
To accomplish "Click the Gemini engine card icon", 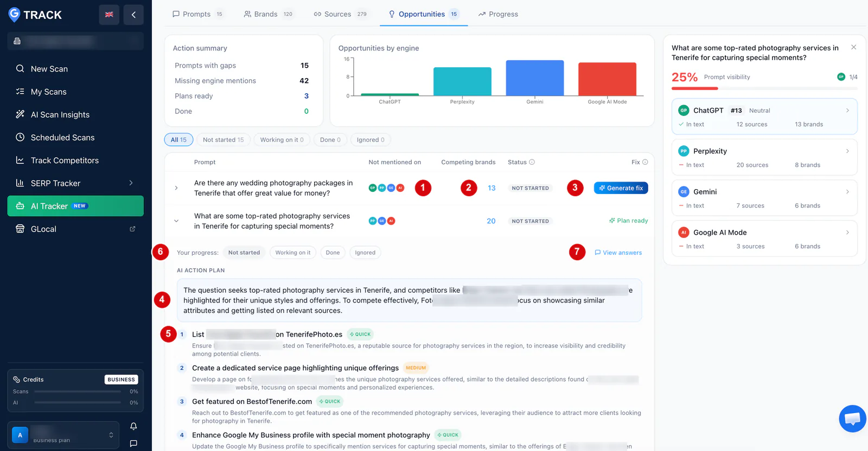I will (x=684, y=191).
